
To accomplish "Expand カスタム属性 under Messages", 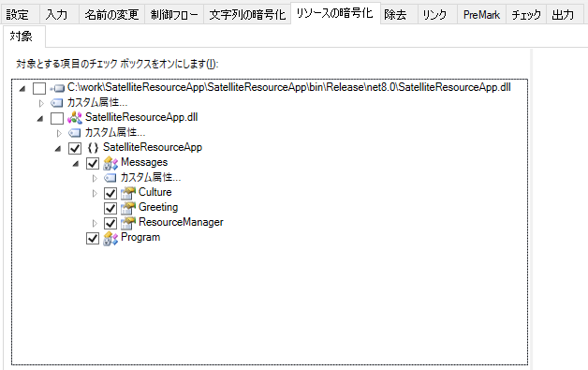I will pyautogui.click(x=95, y=178).
